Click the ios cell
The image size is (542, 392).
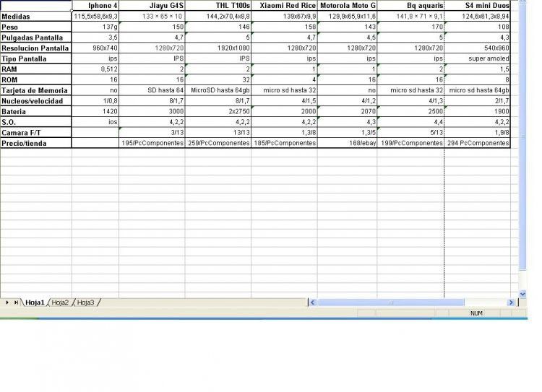95,122
